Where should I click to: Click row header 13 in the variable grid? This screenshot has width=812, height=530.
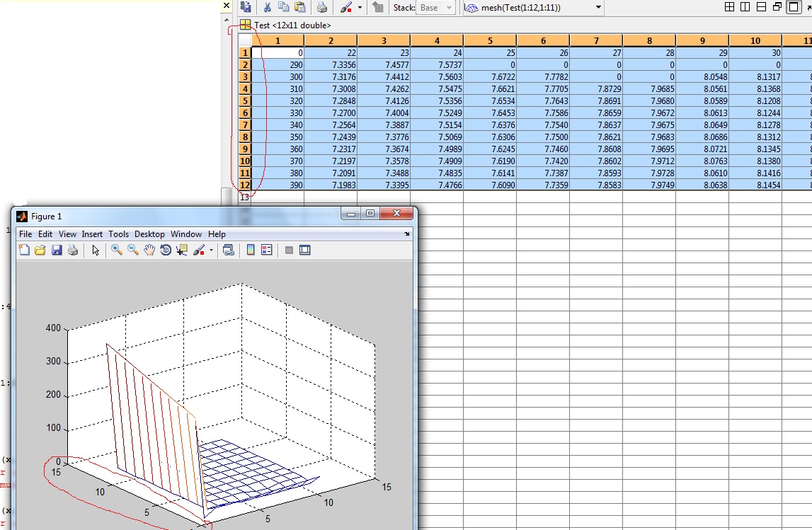pyautogui.click(x=245, y=197)
